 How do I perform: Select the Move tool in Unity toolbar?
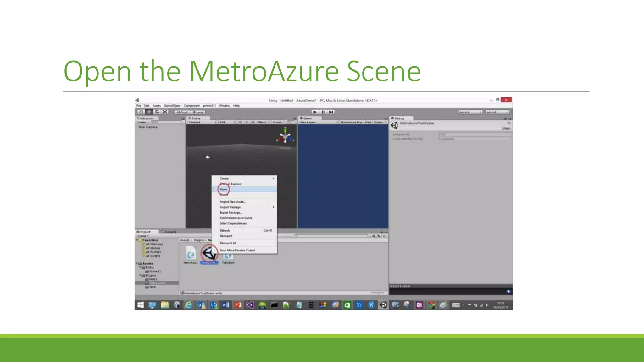pos(149,112)
